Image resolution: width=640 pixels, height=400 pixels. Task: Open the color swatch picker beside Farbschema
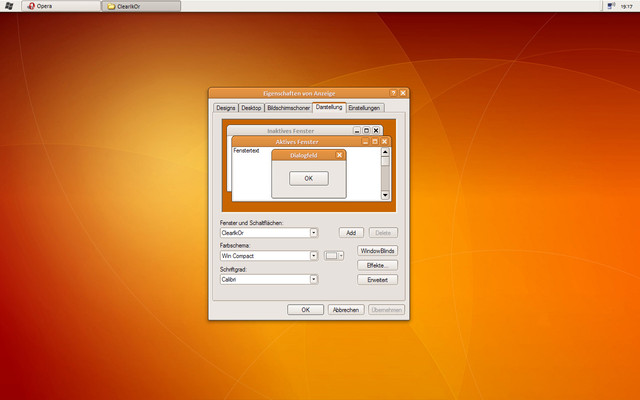point(334,256)
